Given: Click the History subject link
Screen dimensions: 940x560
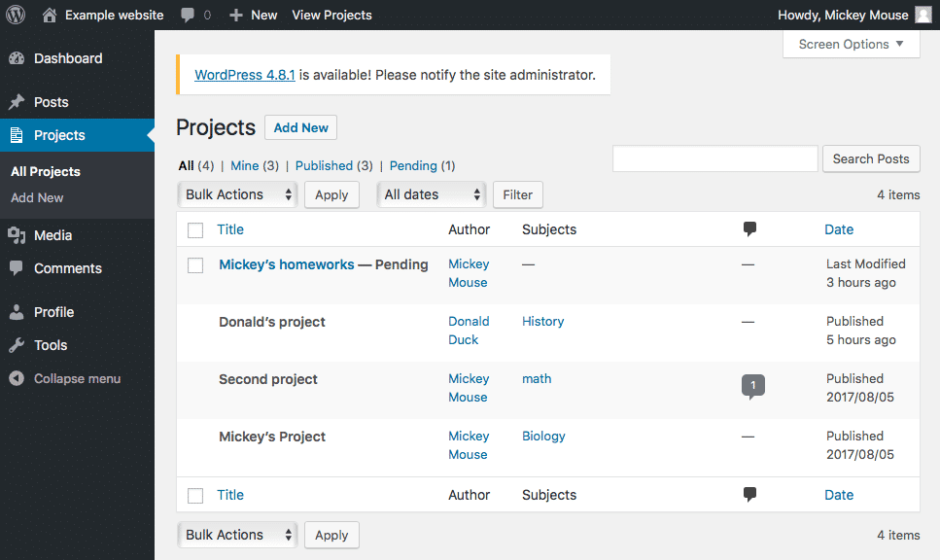Looking at the screenshot, I should (543, 322).
